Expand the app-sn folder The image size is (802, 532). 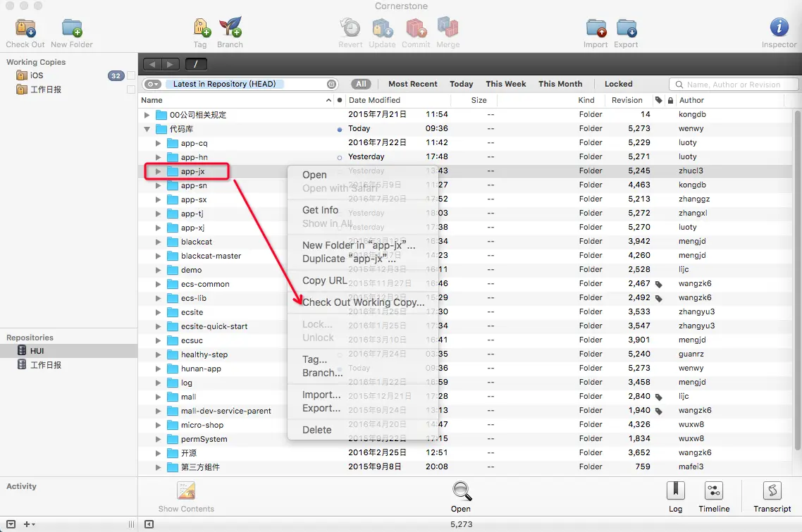pyautogui.click(x=158, y=186)
